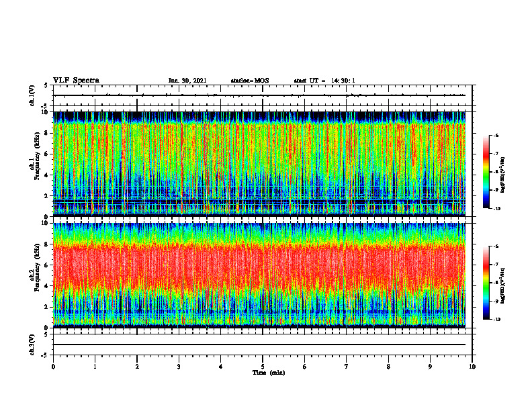The height and width of the screenshot is (411, 532).
Task: Click the "-7" label on ch.1 color scale
Action: pos(496,154)
